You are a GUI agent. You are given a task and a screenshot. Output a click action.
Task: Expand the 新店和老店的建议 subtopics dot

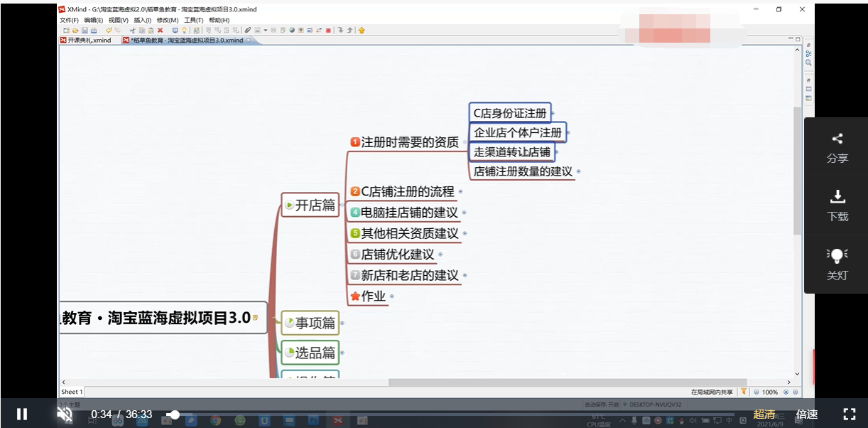coord(465,275)
